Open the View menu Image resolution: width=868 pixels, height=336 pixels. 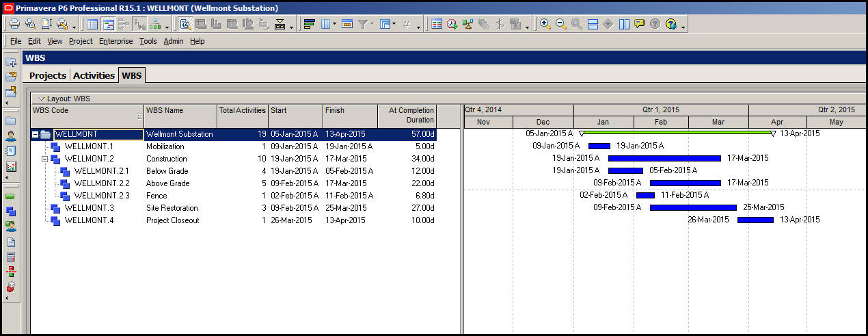point(55,41)
